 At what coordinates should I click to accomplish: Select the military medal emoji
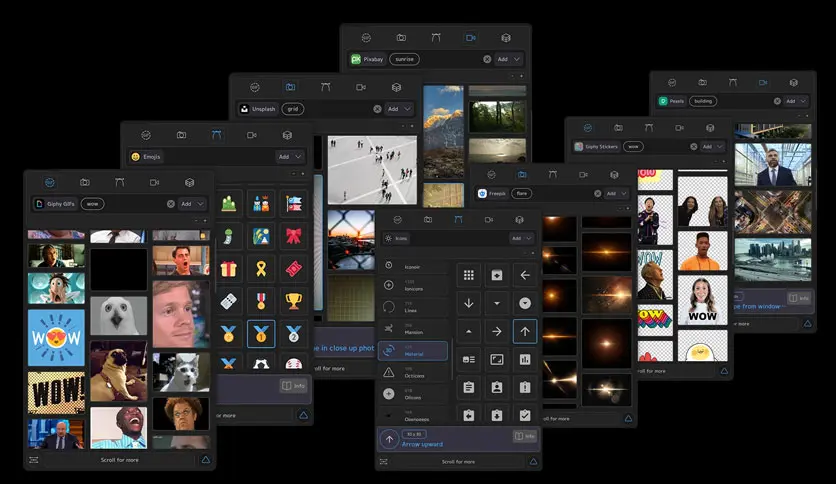[261, 301]
